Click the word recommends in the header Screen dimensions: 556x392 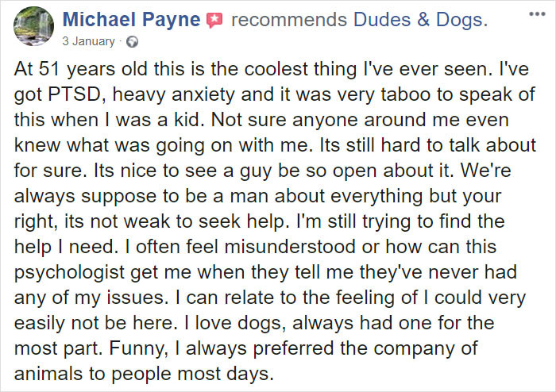[289, 20]
